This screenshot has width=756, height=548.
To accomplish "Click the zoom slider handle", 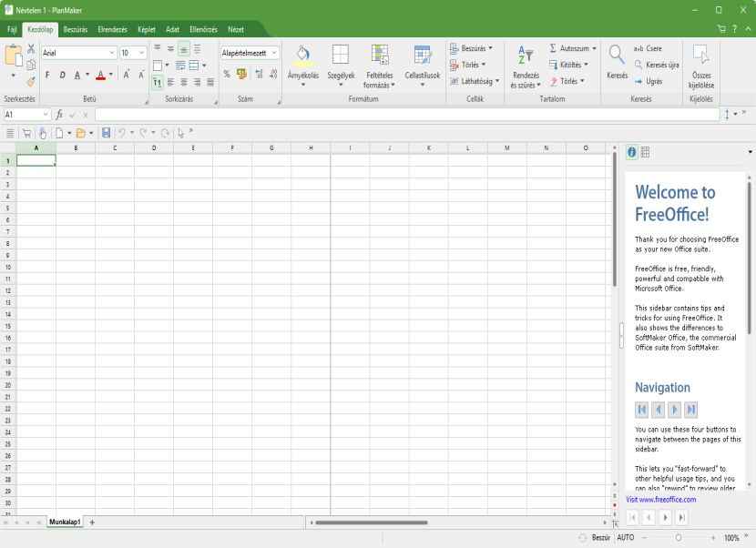I will [679, 538].
